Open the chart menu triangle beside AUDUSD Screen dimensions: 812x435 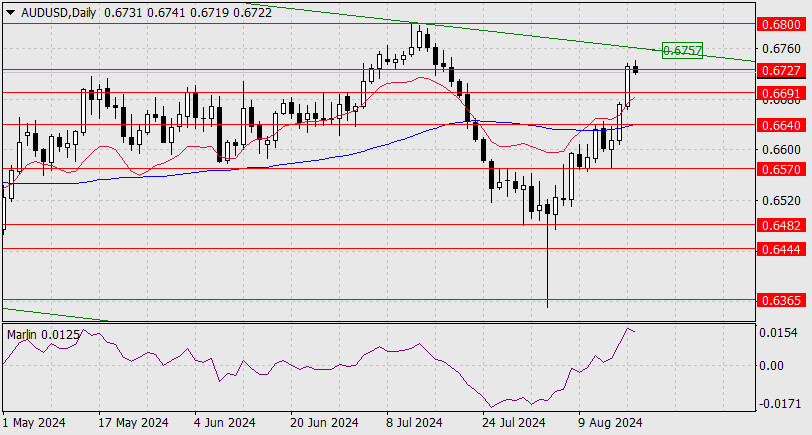10,13
